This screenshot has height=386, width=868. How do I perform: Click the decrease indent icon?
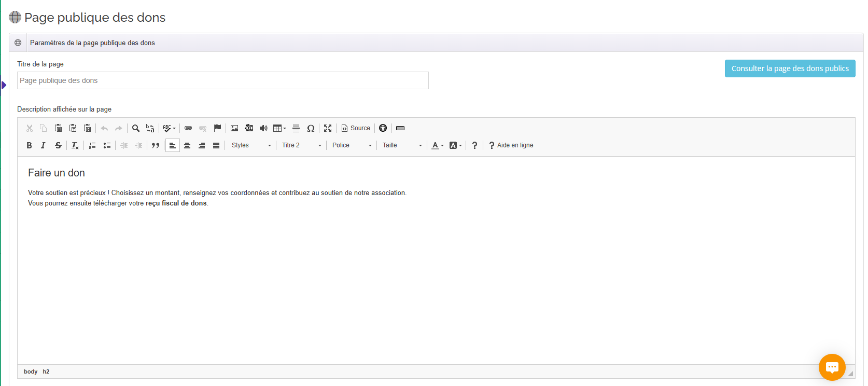point(124,145)
